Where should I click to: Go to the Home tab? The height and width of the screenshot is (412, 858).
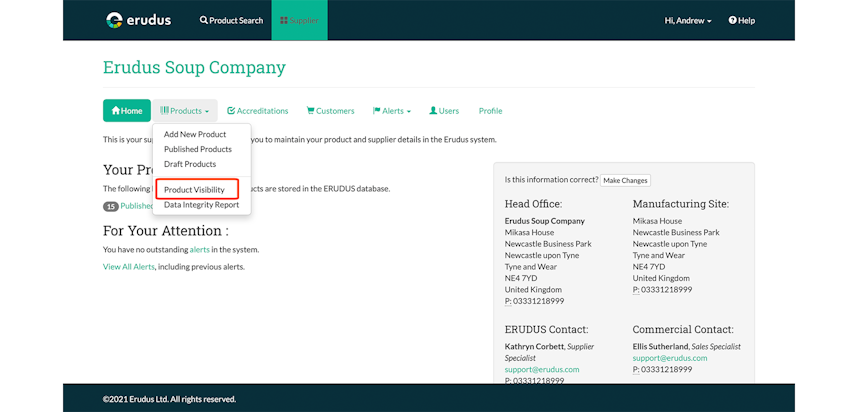127,111
